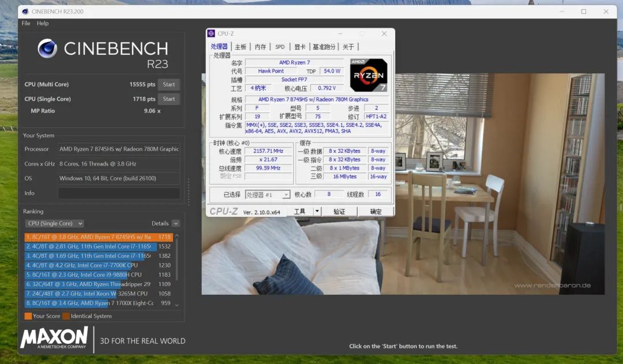
Task: Click the core speed value 2157.71 MHz
Action: 268,151
